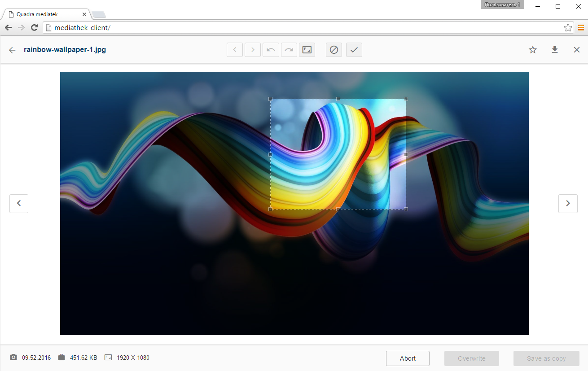588x371 pixels.
Task: Click the Overwrite button
Action: coord(472,358)
